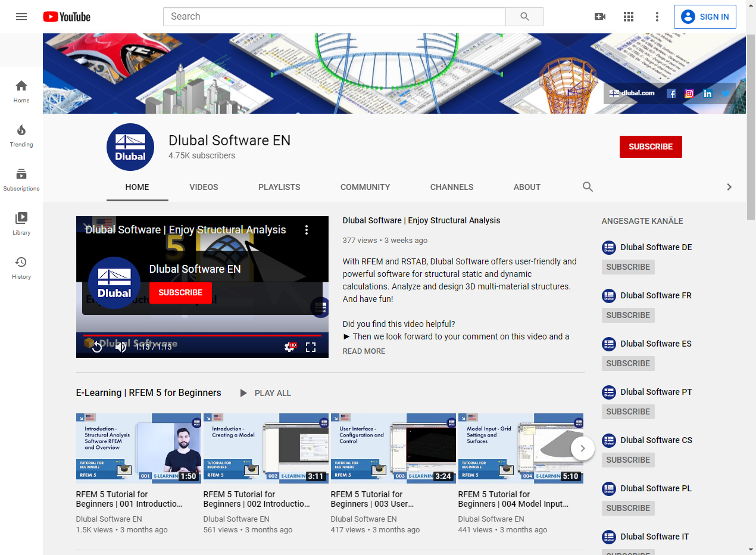Open the hamburger menu to expand sidebar
Screen dimensions: 756x555
coord(21,16)
